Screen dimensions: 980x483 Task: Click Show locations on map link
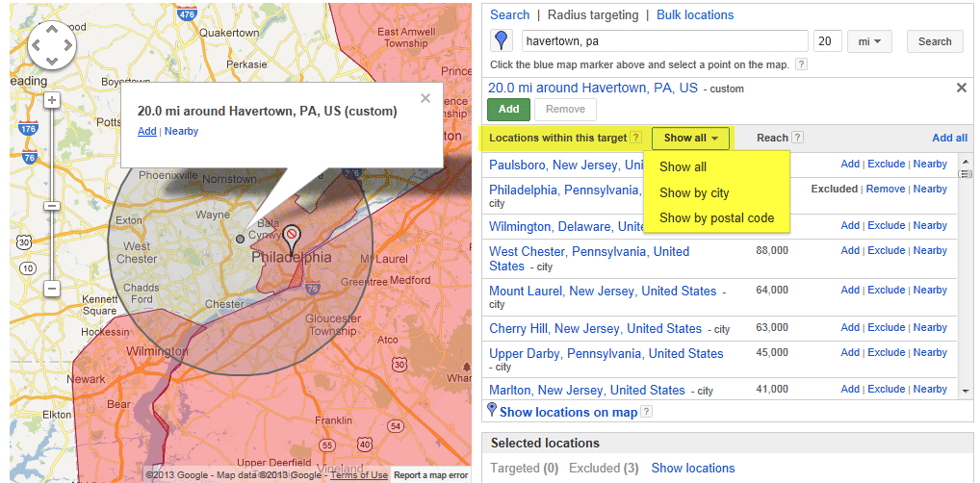[x=568, y=412]
